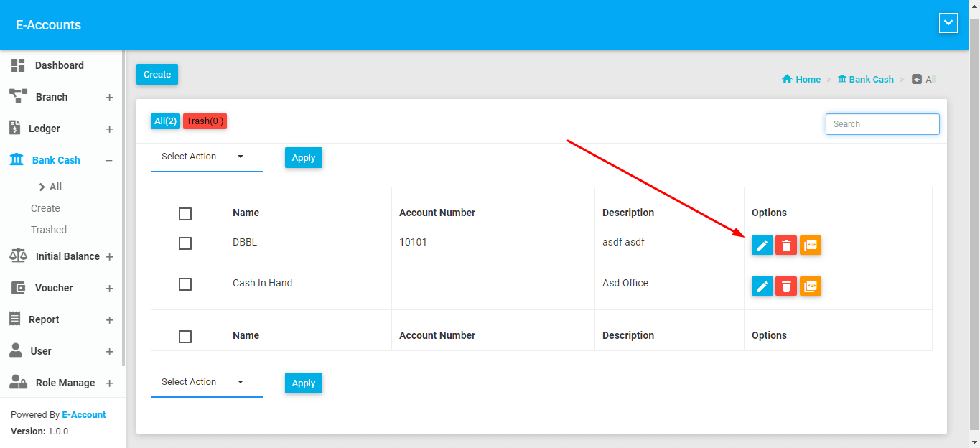The height and width of the screenshot is (448, 980).
Task: Tick the checkbox for DBBL row
Action: point(185,243)
